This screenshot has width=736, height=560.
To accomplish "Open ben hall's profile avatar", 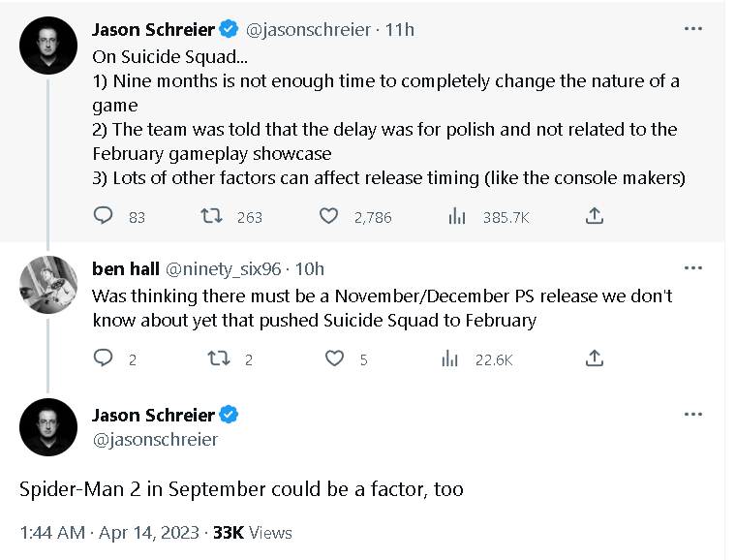I will 48,284.
